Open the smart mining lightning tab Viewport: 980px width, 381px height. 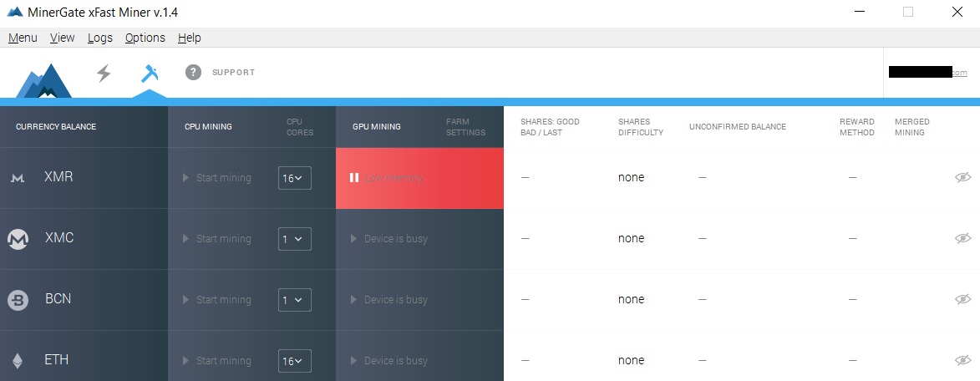pyautogui.click(x=104, y=73)
